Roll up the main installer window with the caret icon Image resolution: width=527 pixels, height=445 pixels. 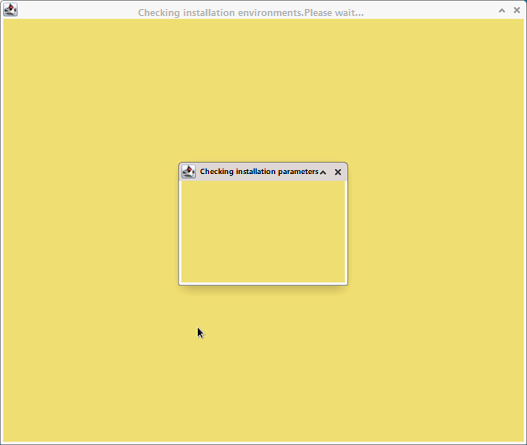(x=502, y=11)
